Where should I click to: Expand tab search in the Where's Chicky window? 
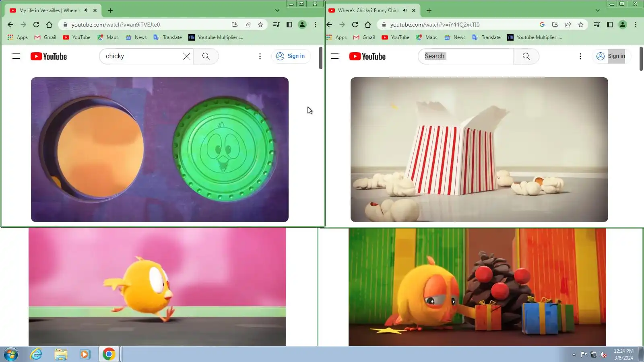point(597,10)
